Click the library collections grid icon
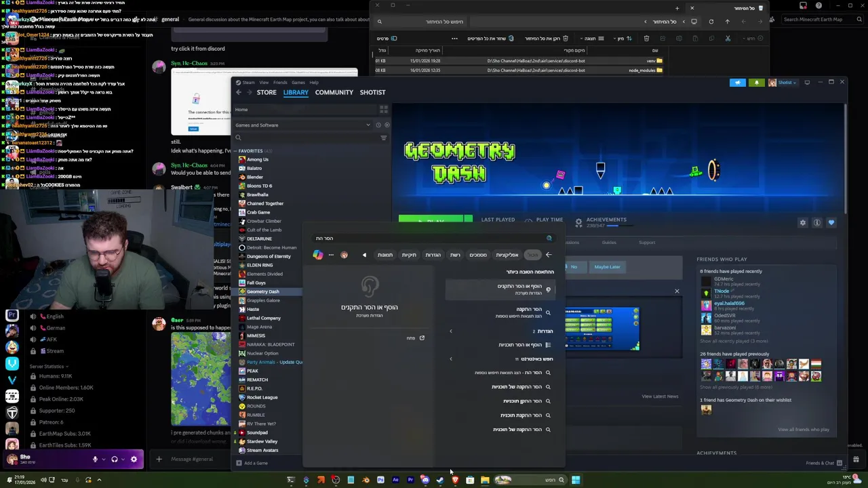 (384, 109)
